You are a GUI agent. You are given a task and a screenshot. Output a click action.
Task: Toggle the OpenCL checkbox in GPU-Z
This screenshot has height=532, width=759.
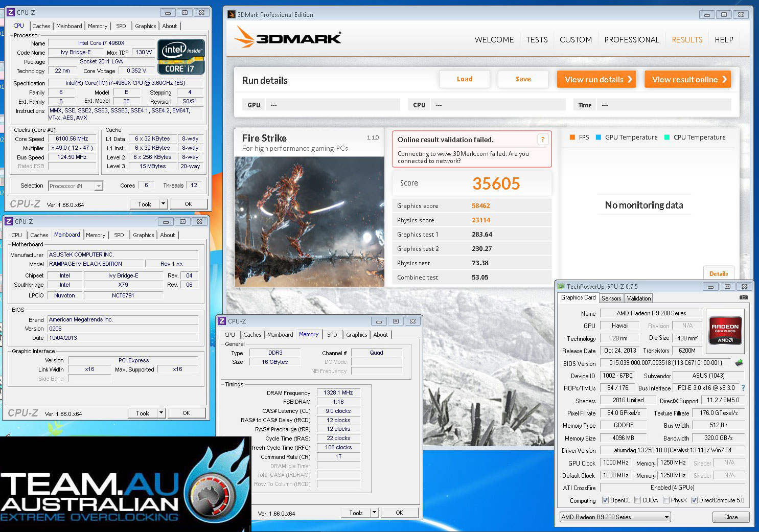pyautogui.click(x=605, y=500)
